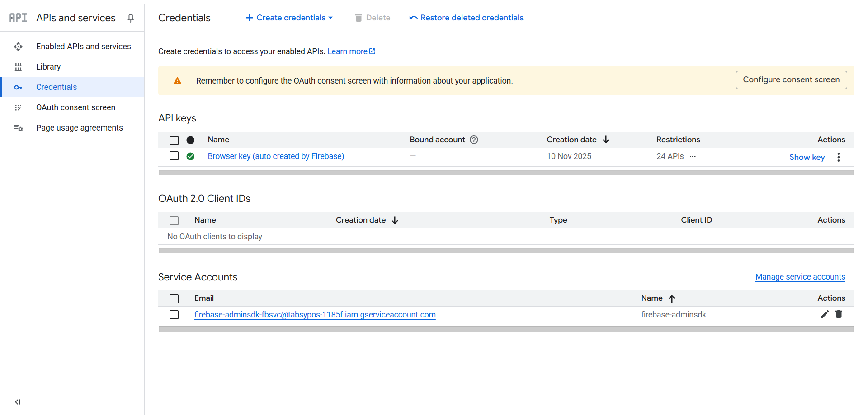Open more actions menu for Browser key

[x=839, y=157]
